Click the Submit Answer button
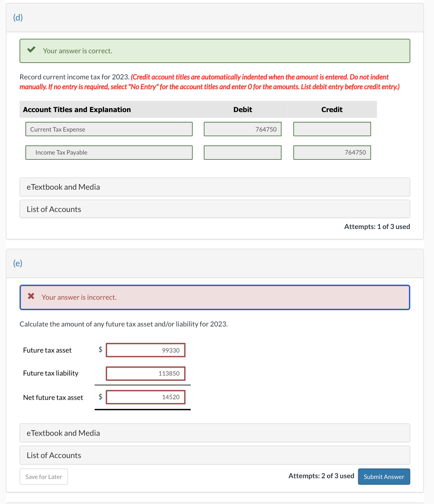Viewport: 434px width, 504px height. [384, 477]
